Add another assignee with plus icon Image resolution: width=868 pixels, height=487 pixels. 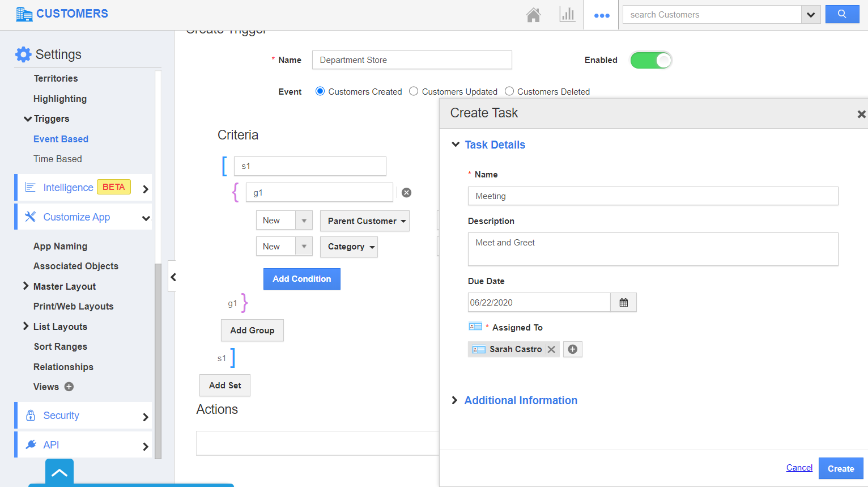(572, 349)
